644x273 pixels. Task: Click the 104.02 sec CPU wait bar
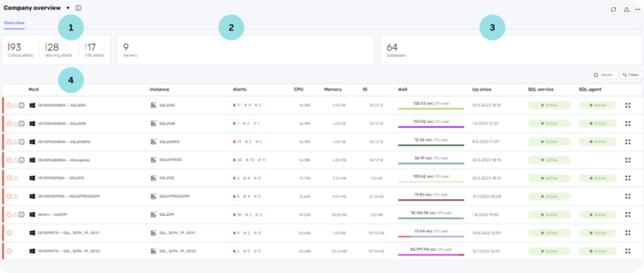tap(431, 127)
